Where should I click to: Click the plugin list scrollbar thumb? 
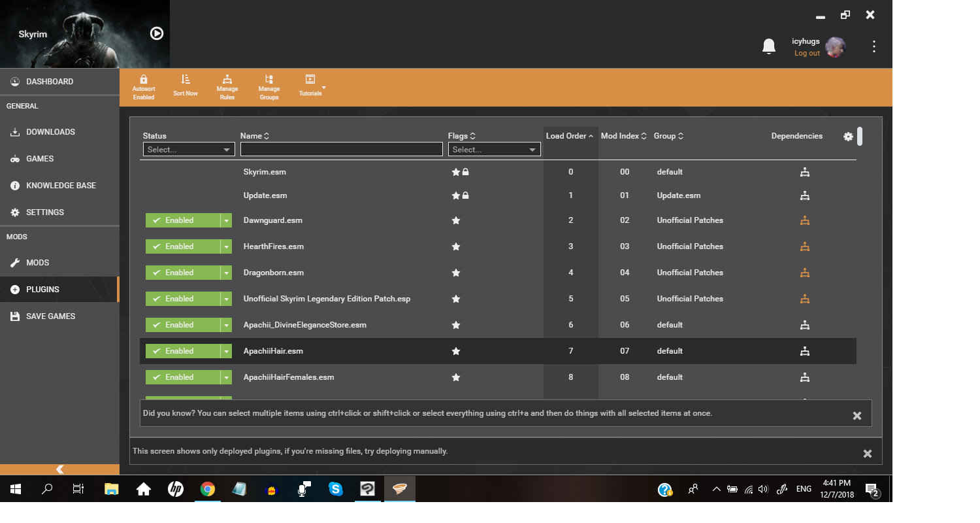click(x=860, y=136)
